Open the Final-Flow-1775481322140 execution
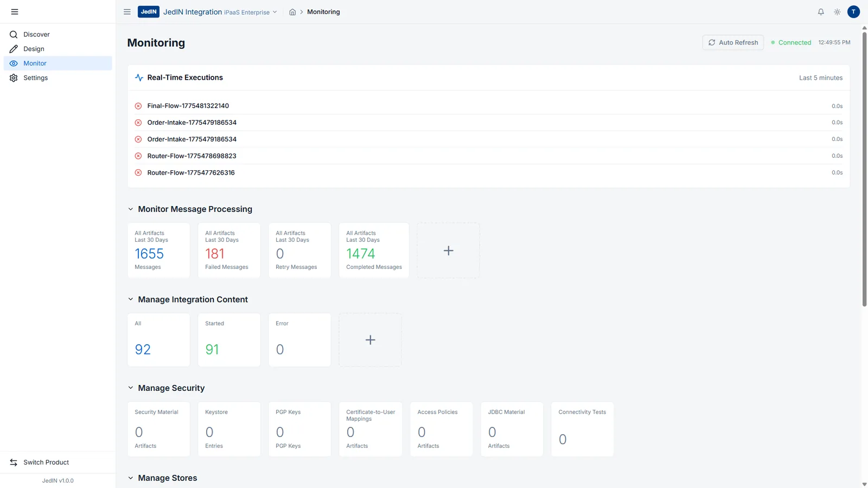The width and height of the screenshot is (868, 488). point(488,106)
